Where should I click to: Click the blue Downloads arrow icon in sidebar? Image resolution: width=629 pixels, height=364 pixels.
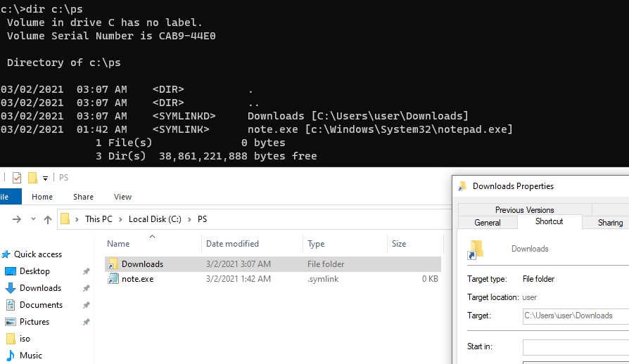click(11, 288)
